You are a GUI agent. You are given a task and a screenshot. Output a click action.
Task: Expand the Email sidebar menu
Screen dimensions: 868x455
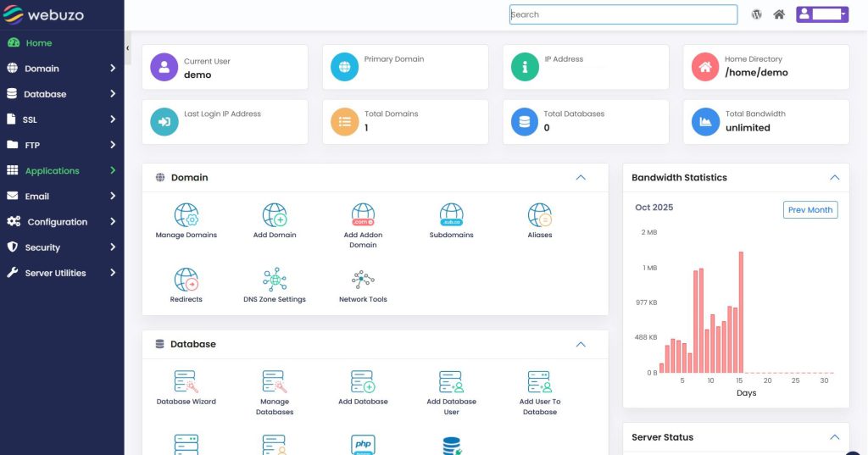pos(61,197)
